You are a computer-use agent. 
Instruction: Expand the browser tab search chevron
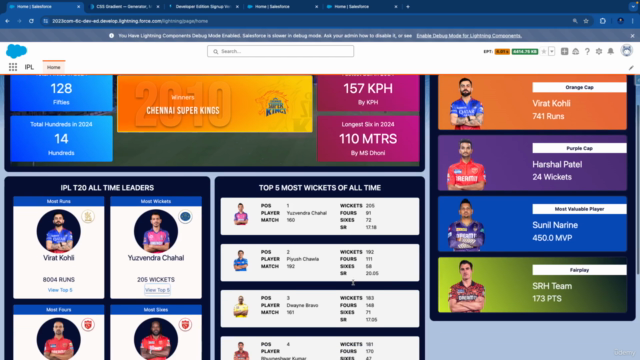[x=633, y=7]
